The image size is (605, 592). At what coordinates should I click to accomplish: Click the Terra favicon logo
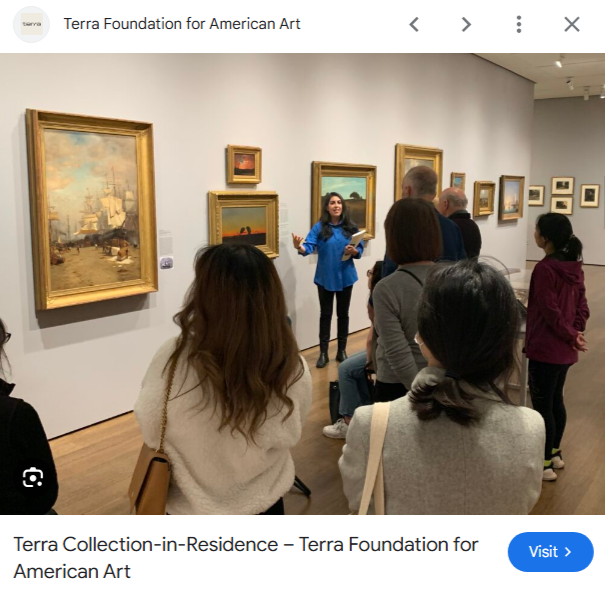click(31, 24)
